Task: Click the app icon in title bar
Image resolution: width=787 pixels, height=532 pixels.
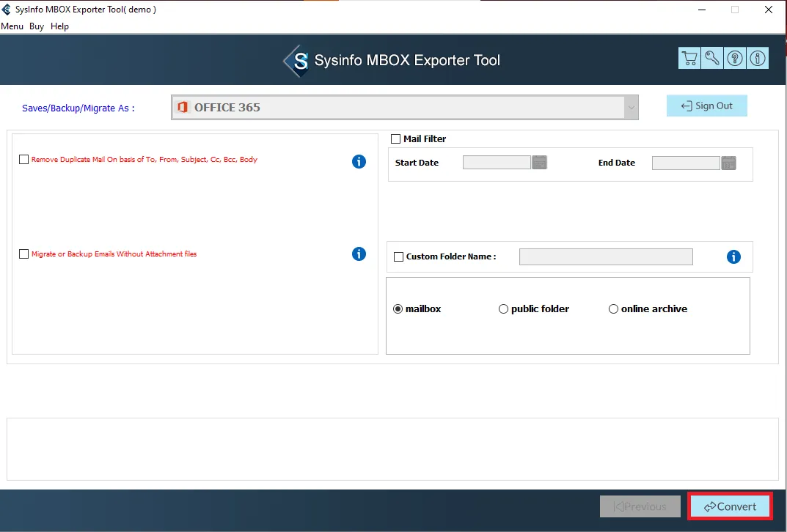Action: (7, 10)
